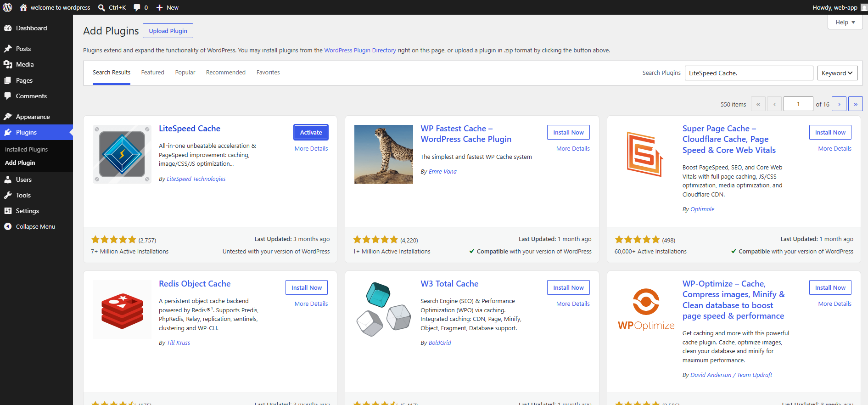Click the Posts pushpin icon

(8, 49)
